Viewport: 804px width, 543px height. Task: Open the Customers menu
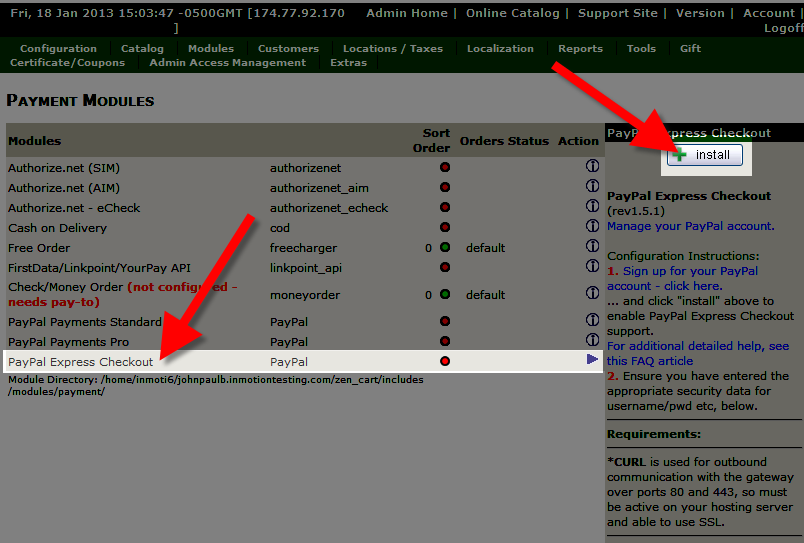tap(288, 48)
